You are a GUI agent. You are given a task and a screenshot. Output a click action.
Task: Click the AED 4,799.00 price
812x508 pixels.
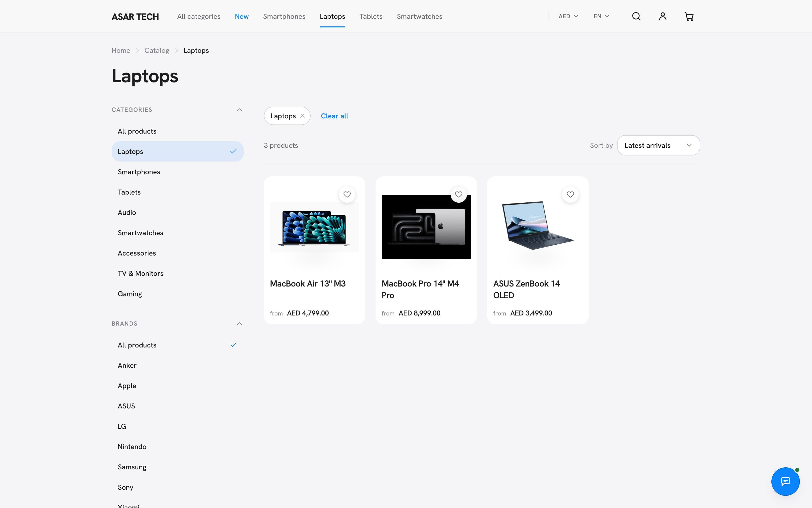click(308, 313)
